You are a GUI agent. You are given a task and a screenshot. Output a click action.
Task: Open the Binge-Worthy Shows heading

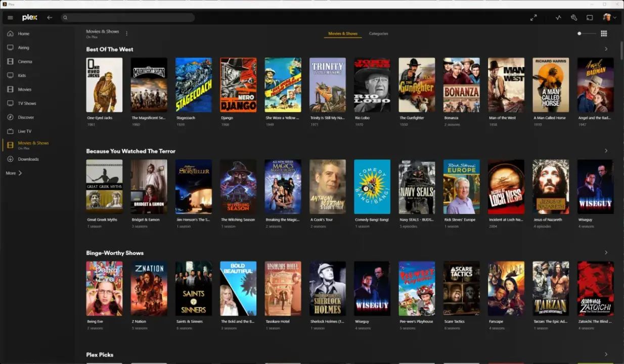[x=115, y=253]
